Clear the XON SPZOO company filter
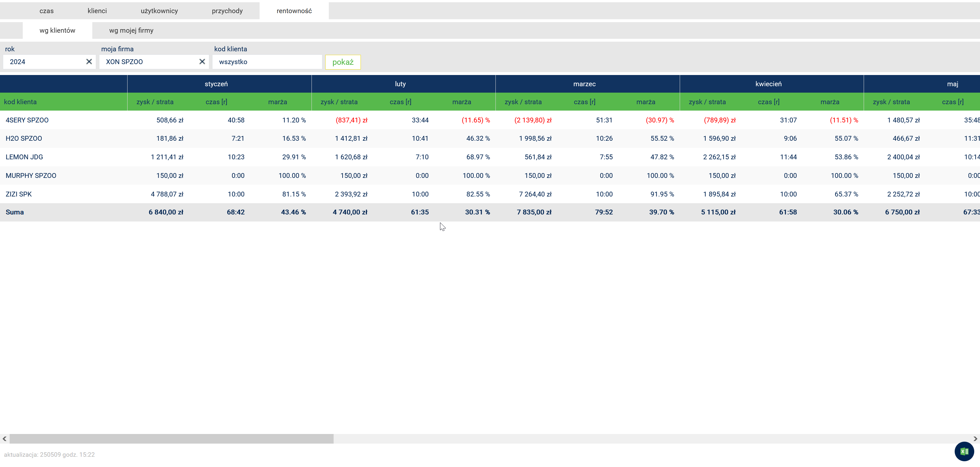Image resolution: width=980 pixels, height=467 pixels. pos(202,62)
